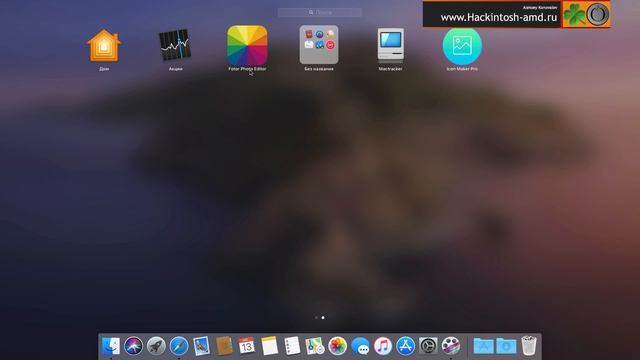Open App Store from the Dock

[405, 346]
